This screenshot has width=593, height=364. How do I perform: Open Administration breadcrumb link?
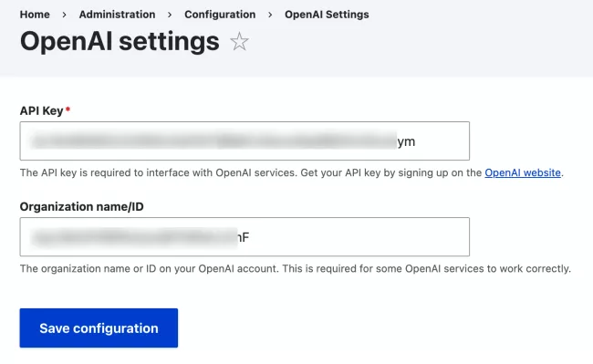118,15
